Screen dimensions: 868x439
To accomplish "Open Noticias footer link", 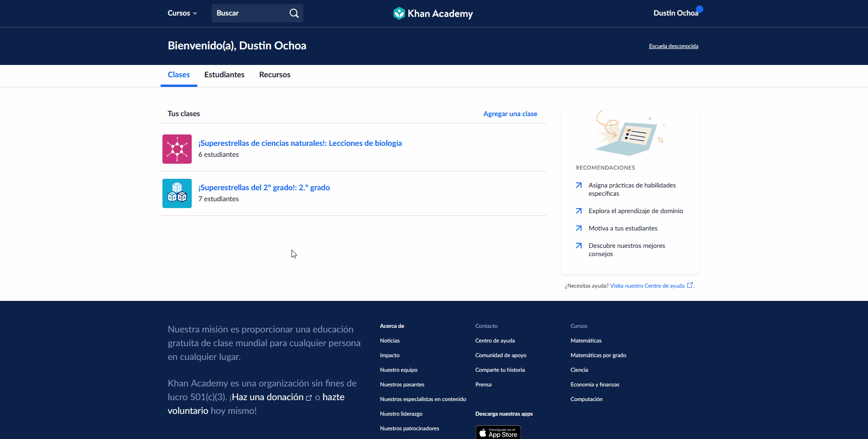I will [x=390, y=341].
